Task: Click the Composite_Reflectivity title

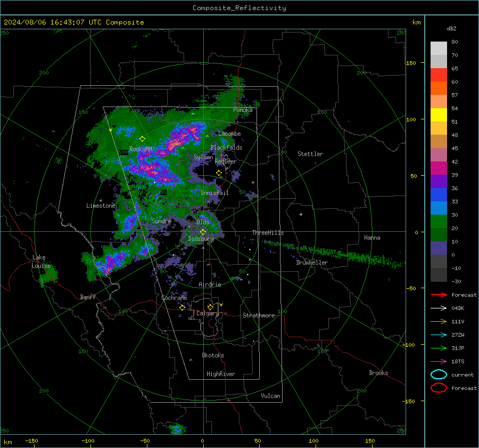Action: pos(240,8)
